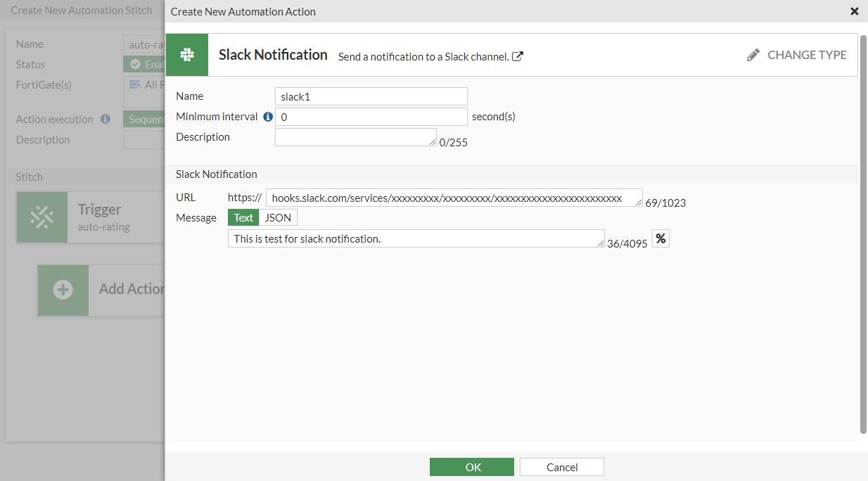
Task: Focus the Minimum interval field
Action: point(371,117)
